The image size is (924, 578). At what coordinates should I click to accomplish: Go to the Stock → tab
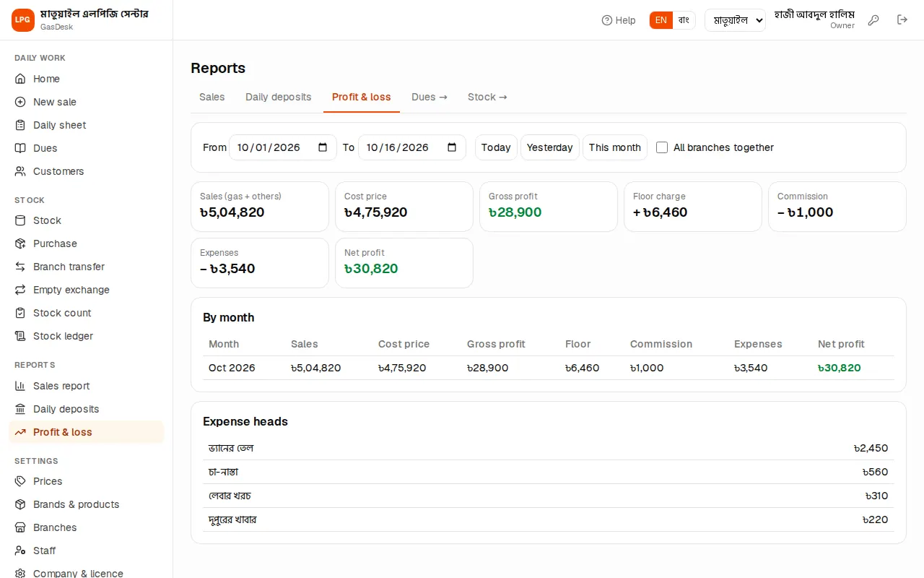[487, 97]
